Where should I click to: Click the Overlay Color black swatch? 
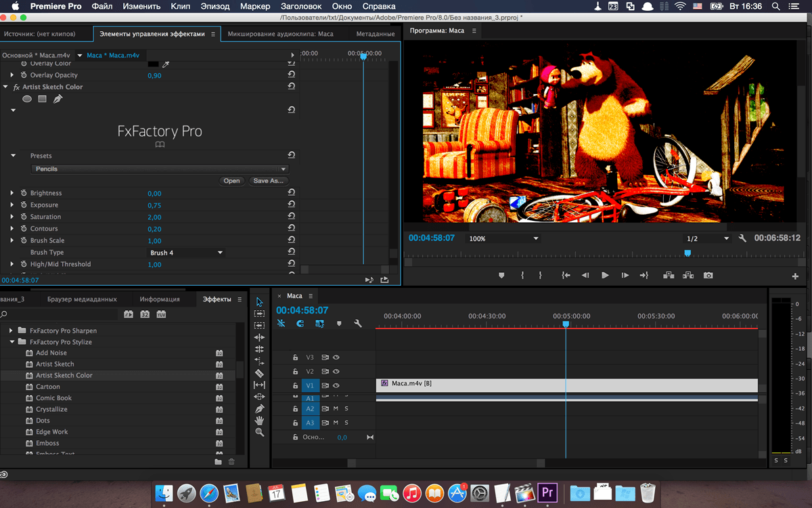click(153, 64)
